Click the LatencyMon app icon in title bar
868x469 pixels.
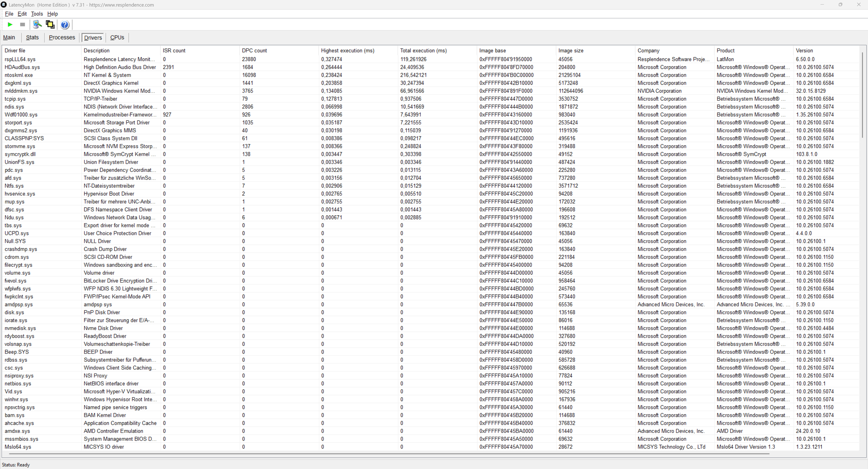[4, 5]
